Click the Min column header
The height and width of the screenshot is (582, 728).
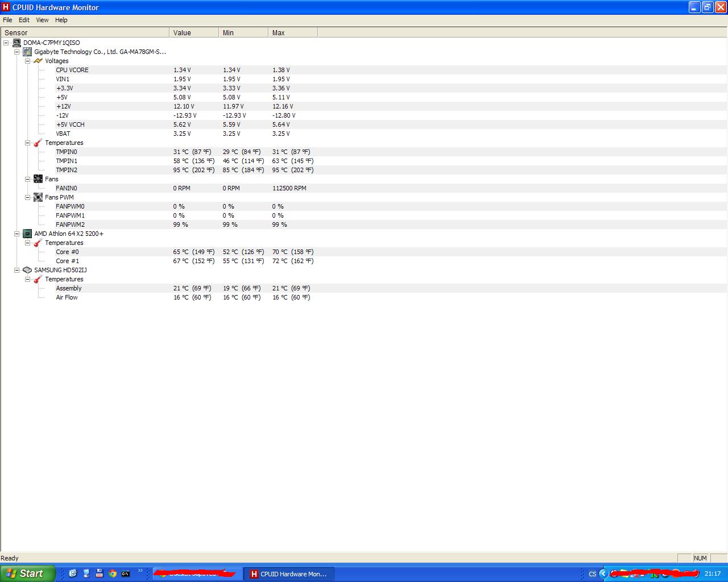[x=243, y=32]
